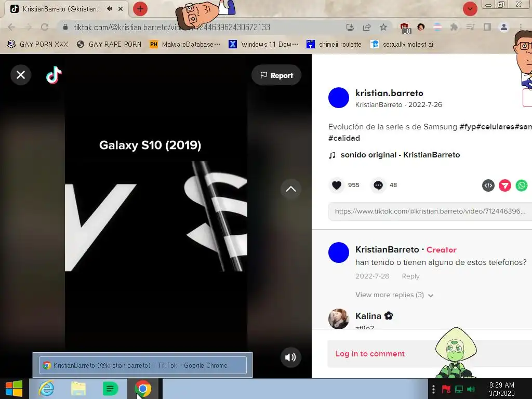Open the Chrome profile avatar
532x399 pixels.
(x=504, y=27)
